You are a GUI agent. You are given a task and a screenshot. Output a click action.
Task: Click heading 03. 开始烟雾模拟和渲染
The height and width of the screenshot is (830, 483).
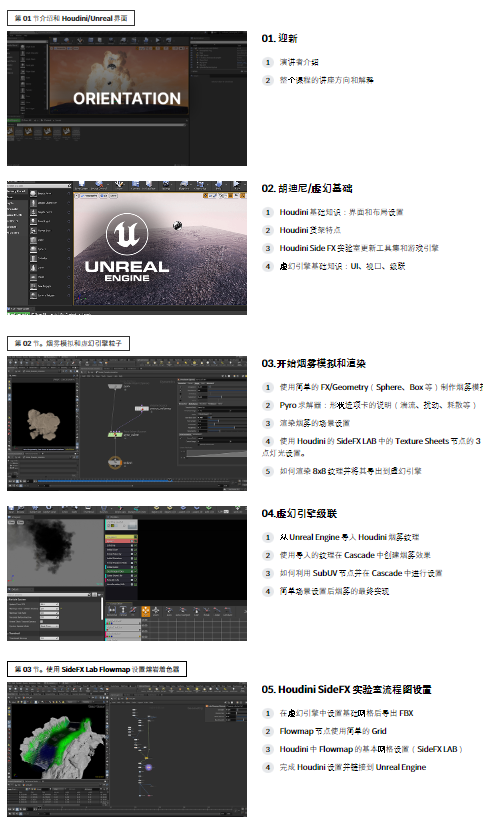(x=314, y=364)
